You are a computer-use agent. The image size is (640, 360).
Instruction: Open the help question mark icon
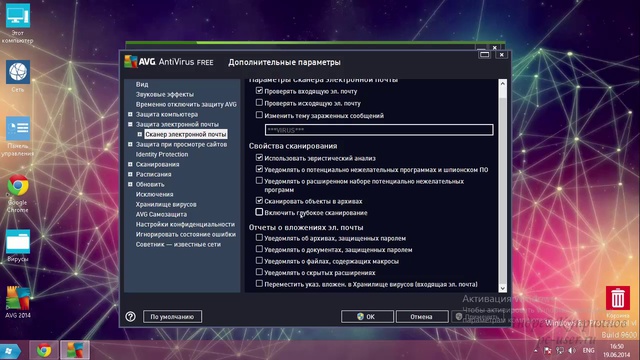click(x=130, y=316)
